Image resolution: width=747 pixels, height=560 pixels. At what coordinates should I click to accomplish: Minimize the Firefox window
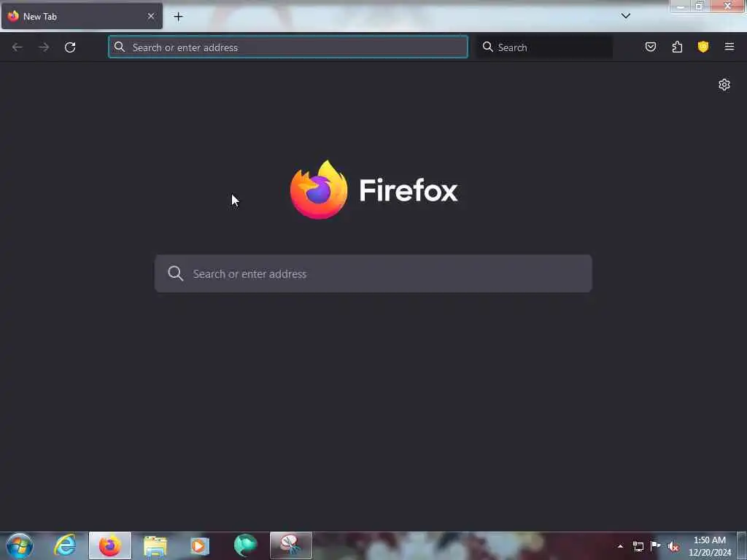[x=681, y=7]
